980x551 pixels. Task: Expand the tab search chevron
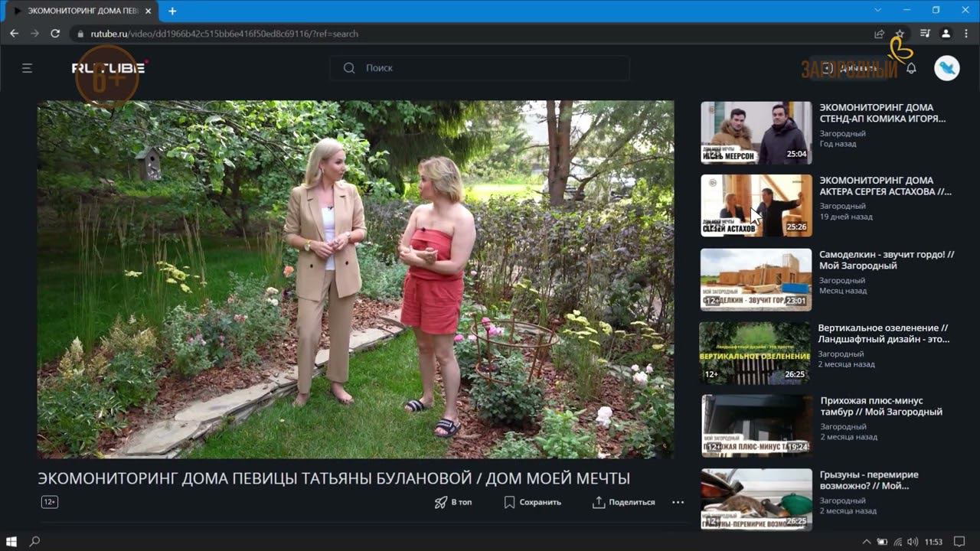click(x=878, y=10)
